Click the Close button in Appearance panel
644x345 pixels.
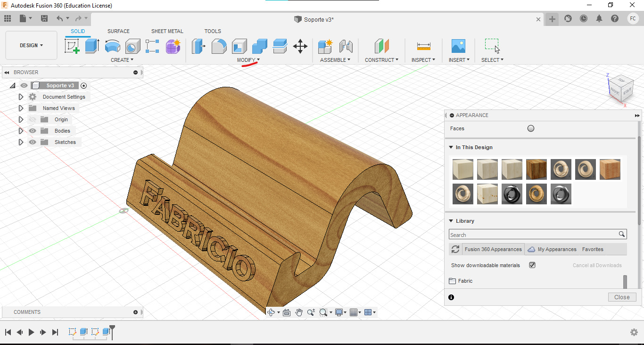pos(622,297)
